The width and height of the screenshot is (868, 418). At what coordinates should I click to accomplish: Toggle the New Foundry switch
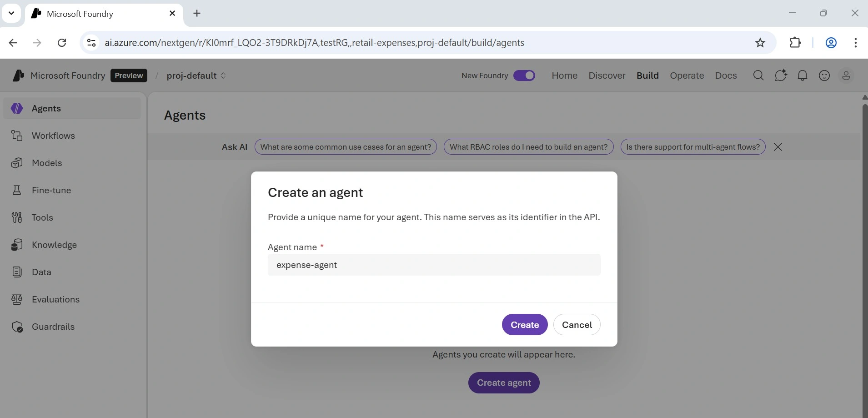pos(524,76)
